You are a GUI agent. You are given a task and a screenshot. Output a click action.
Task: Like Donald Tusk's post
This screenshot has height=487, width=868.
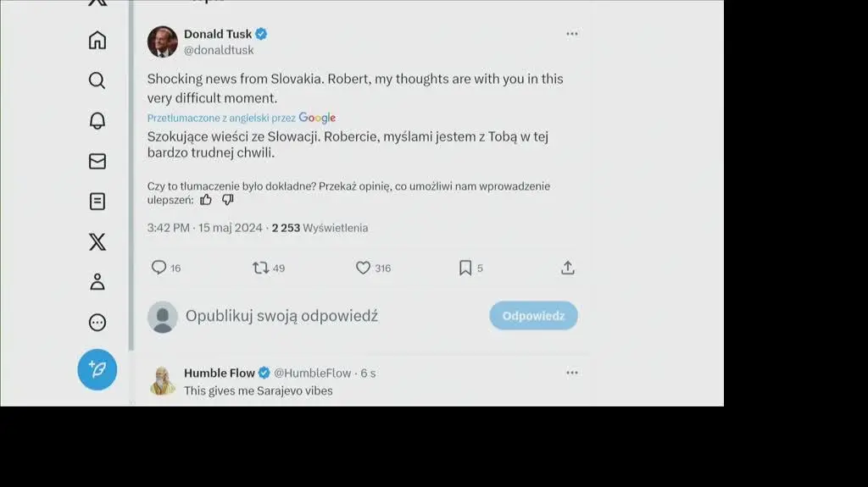tap(364, 268)
